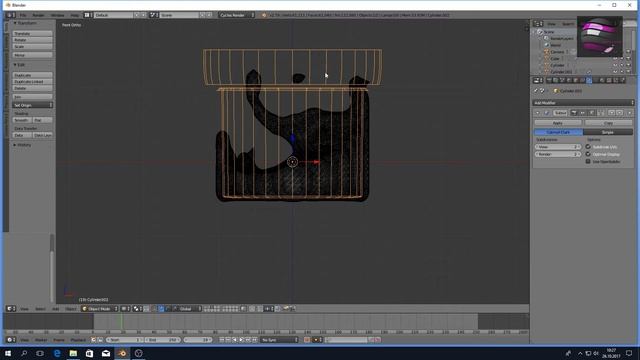Set shading to Smooth
This screenshot has width=640, height=360.
coord(22,120)
